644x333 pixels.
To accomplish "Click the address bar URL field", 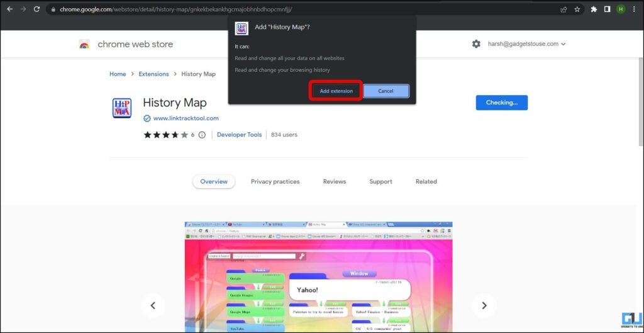I will (x=304, y=9).
